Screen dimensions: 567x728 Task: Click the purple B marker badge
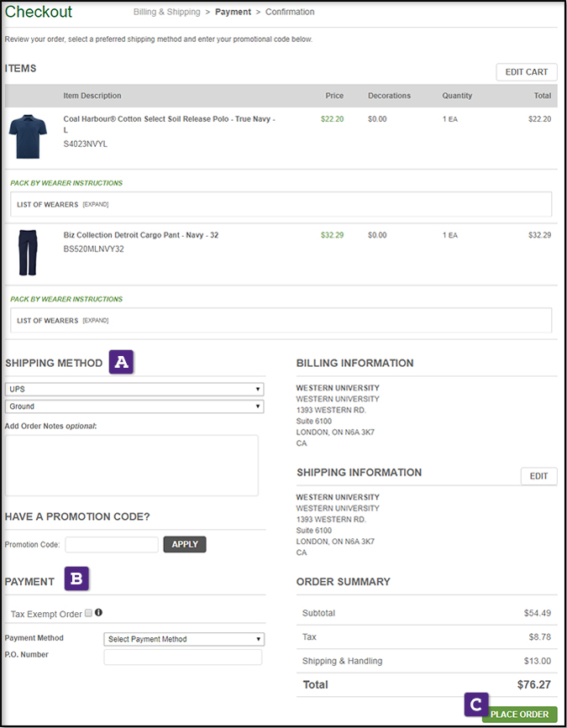[77, 579]
